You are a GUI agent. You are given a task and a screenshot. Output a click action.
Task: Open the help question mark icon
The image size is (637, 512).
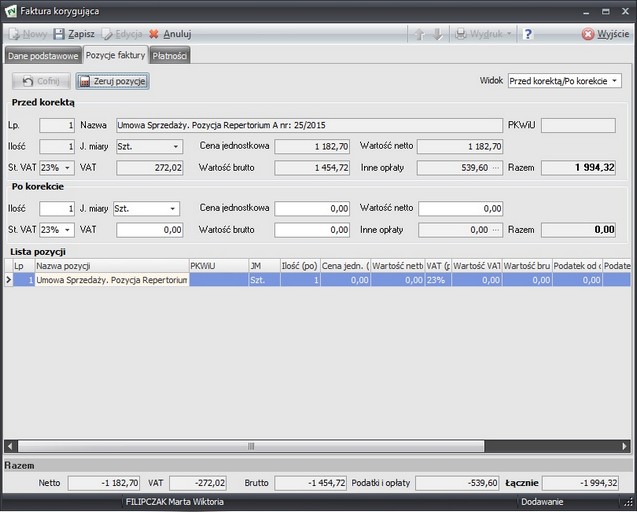pos(528,34)
